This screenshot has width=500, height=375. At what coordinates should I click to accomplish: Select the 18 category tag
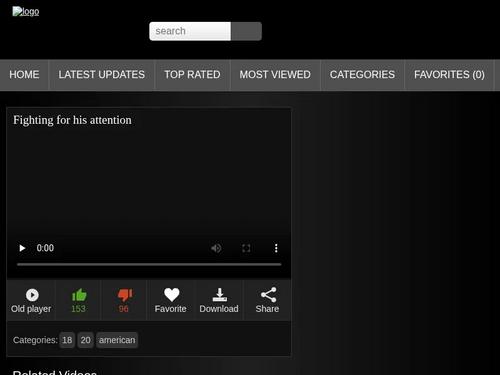click(x=67, y=340)
